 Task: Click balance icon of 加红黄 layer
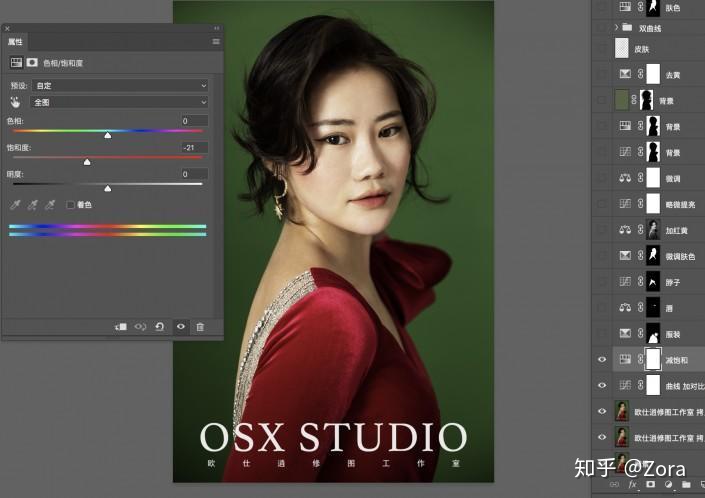pyautogui.click(x=625, y=230)
